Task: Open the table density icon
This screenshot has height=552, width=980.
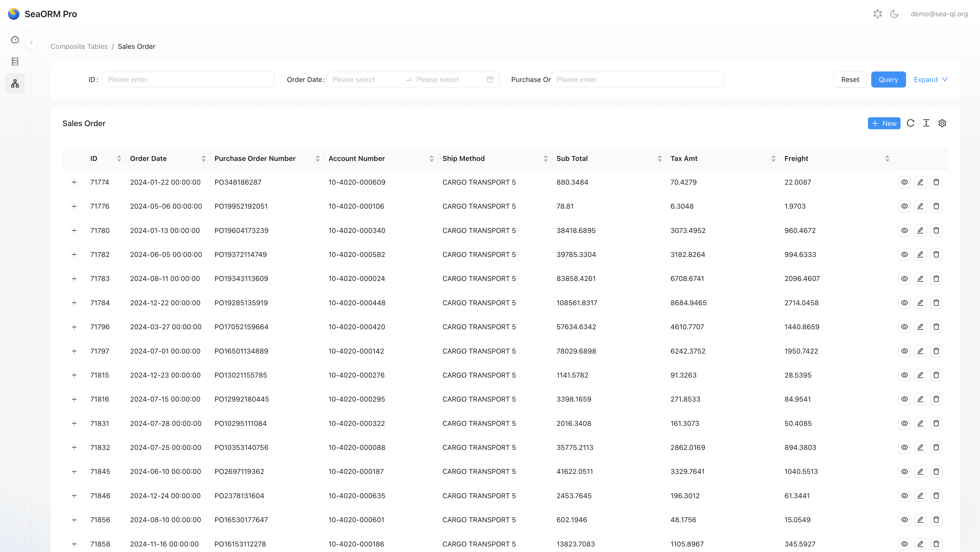Action: 926,123
